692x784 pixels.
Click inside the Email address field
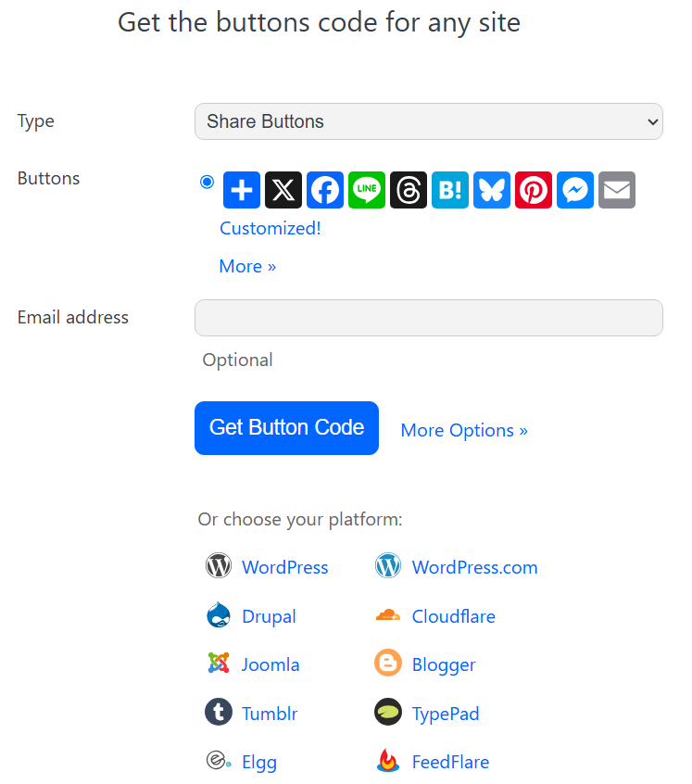[428, 318]
